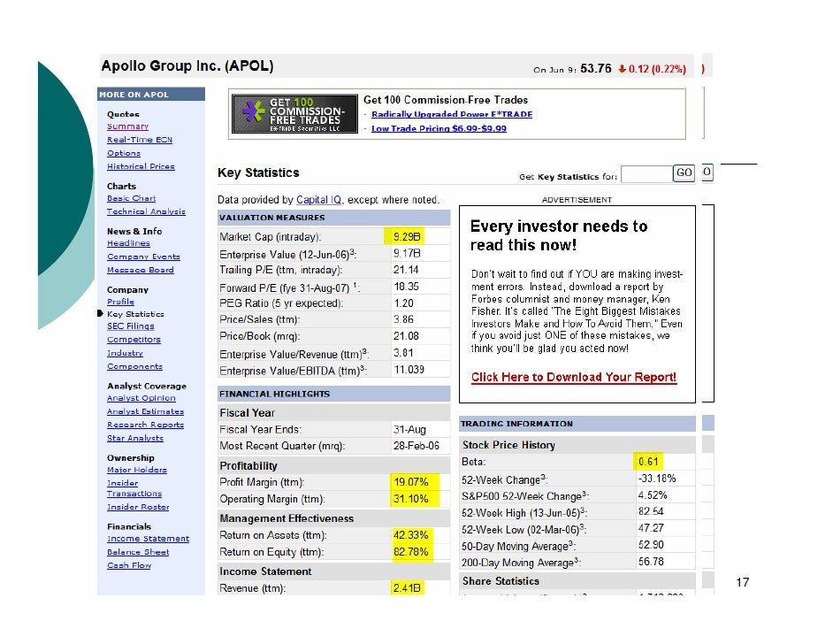Select Key Statistics in sidebar
The image size is (833, 644).
[x=135, y=314]
